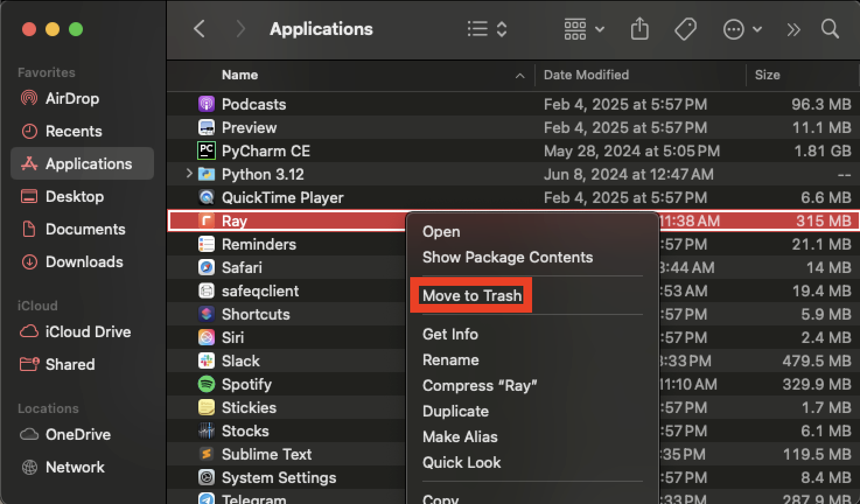Screen dimensions: 860x504
Task: Sort by the Date Modified column
Action: pos(586,75)
